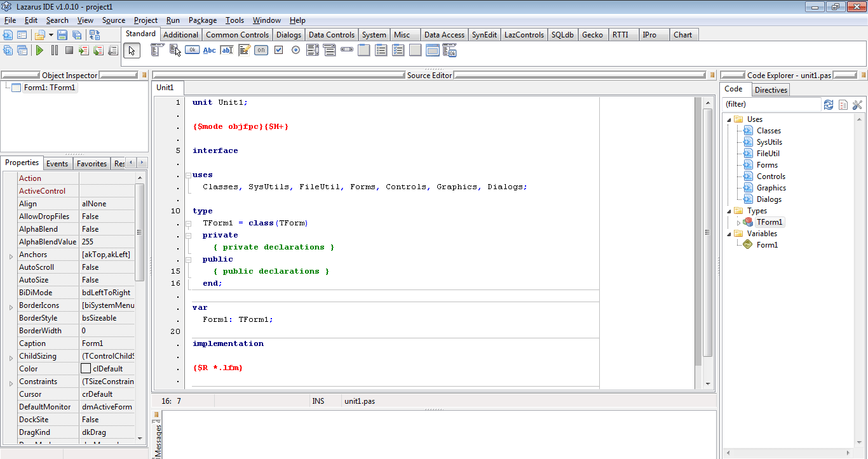Select the TRadioButton component icon
The height and width of the screenshot is (459, 868).
pos(295,50)
